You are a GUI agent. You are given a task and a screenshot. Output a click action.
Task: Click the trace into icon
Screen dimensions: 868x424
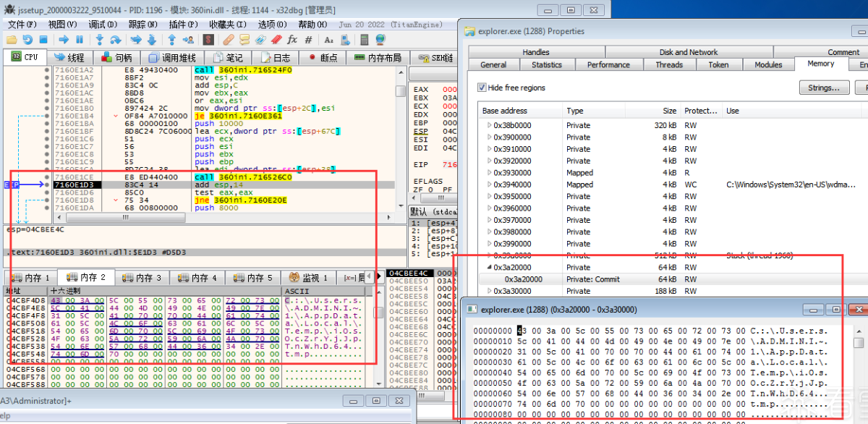tap(136, 40)
